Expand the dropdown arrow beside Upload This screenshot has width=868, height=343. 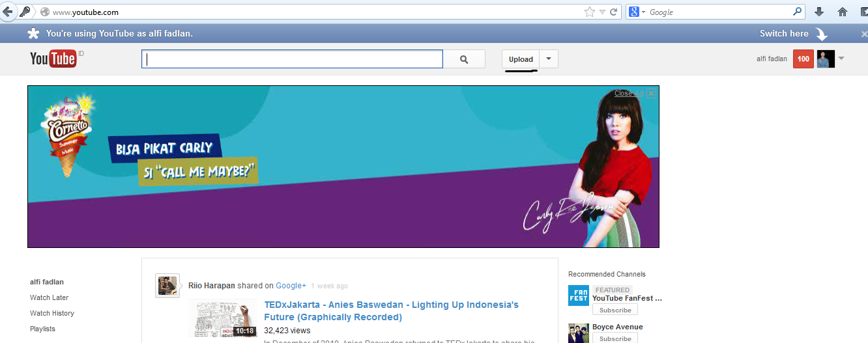coord(549,59)
